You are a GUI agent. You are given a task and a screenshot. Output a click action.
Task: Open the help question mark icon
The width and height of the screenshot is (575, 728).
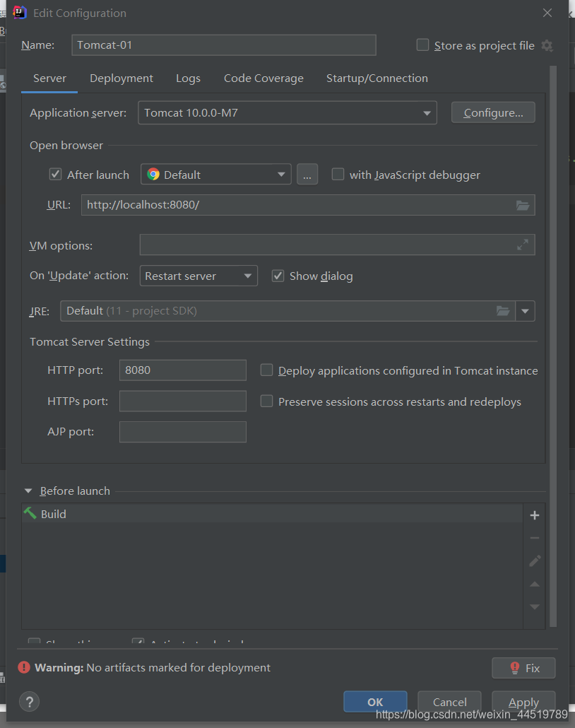pyautogui.click(x=29, y=702)
